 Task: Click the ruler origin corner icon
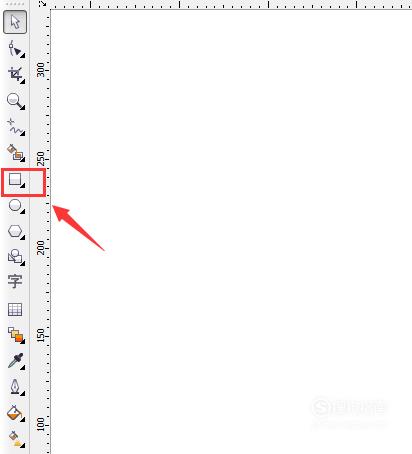pyautogui.click(x=42, y=4)
